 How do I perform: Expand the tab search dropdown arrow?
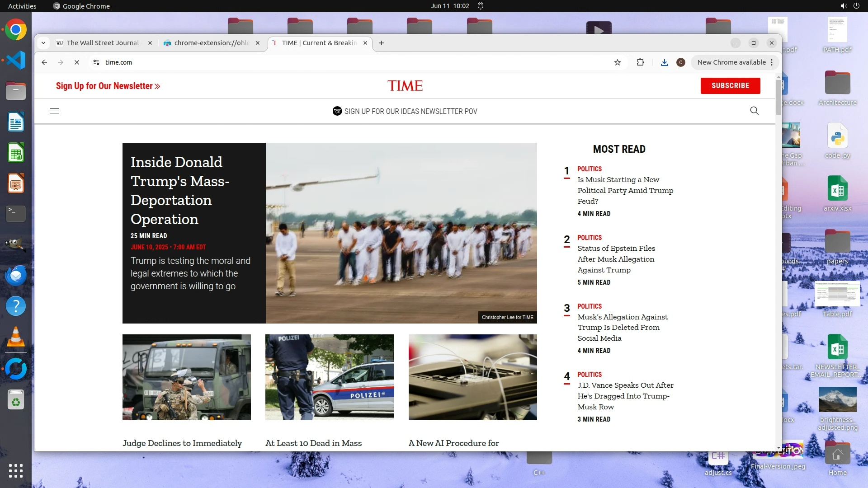43,43
